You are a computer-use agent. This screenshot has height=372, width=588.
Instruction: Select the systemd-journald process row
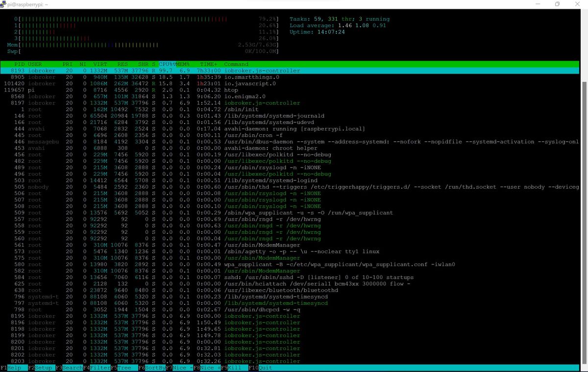coord(290,116)
